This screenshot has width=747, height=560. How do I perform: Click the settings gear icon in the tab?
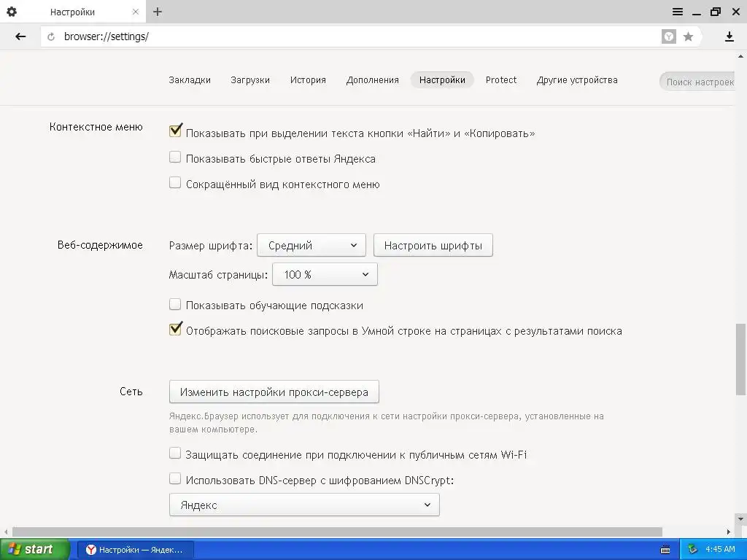[12, 12]
